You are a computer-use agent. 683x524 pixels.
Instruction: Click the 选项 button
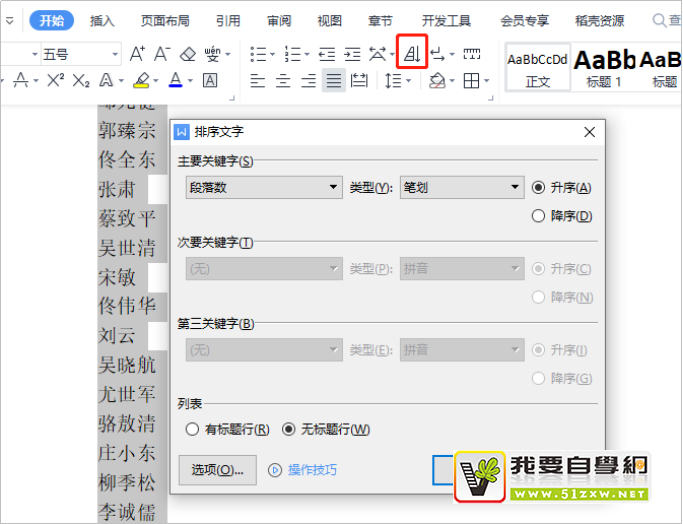click(217, 469)
